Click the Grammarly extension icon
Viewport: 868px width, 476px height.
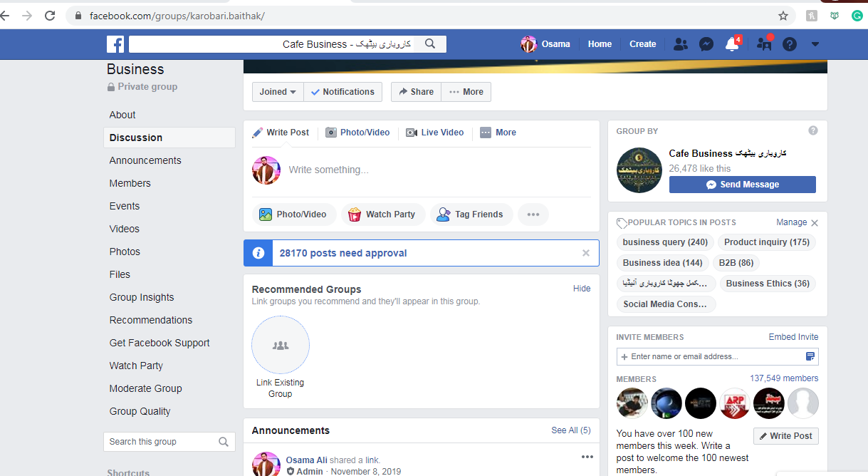pos(857,16)
